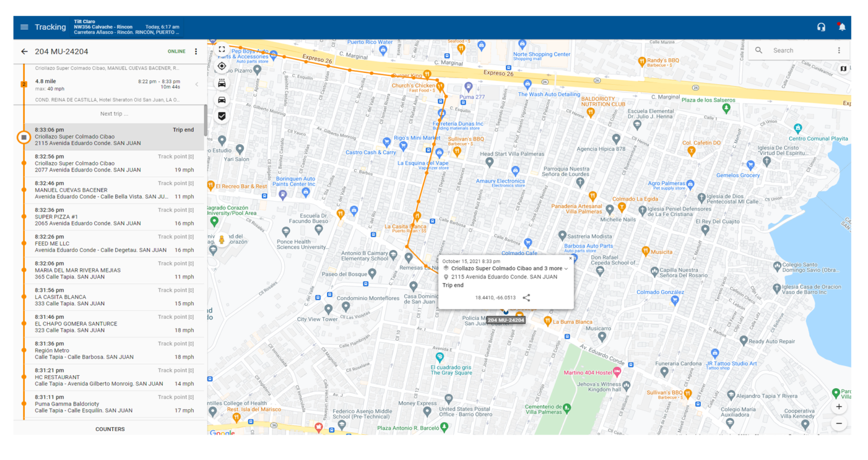
Task: Select the 8:31:56 pm LA CASITA BLANCA track point
Action: [x=113, y=297]
